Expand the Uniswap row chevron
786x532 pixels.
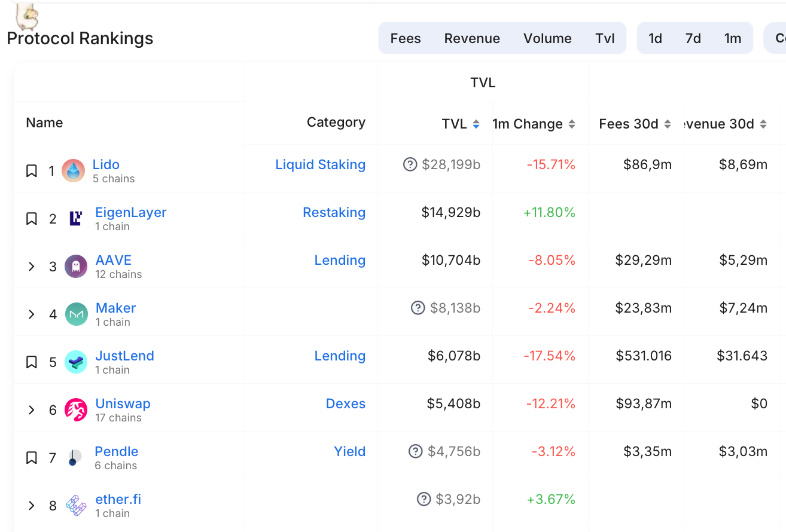pos(32,410)
